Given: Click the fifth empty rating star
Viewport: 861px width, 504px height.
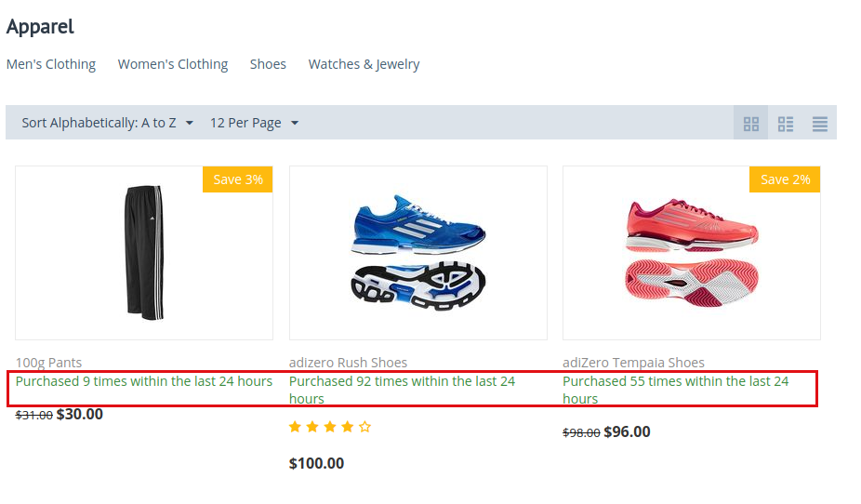Looking at the screenshot, I should [365, 427].
